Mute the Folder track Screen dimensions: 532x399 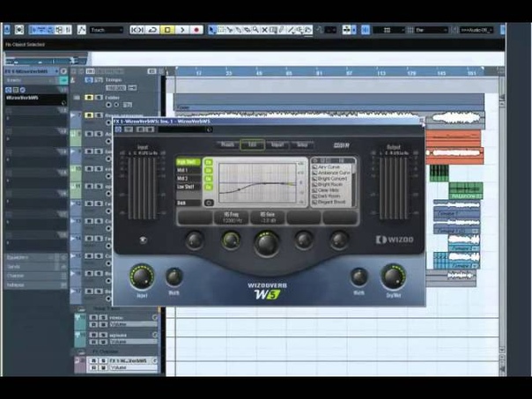[89, 98]
